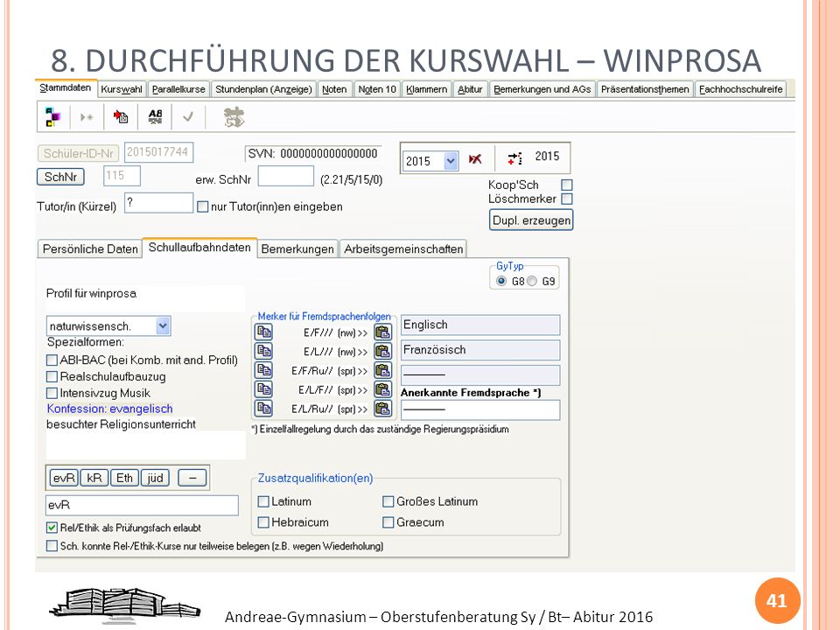The width and height of the screenshot is (840, 630).
Task: Open the Arbeitsgemeinschaften subtab
Action: tap(403, 249)
